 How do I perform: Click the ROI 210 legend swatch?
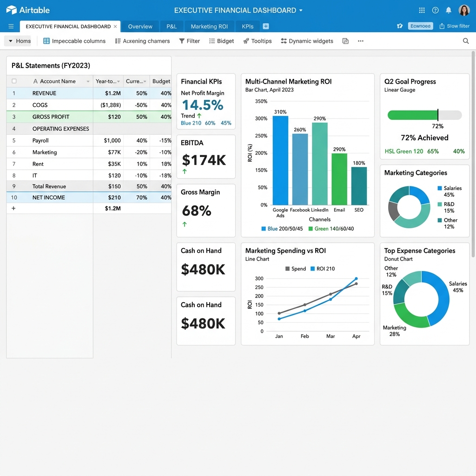point(312,269)
